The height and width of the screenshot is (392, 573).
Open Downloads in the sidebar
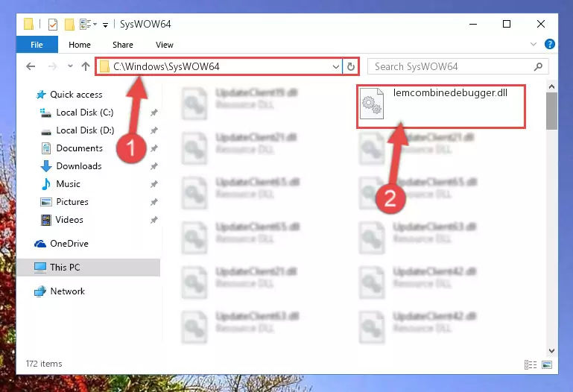71,166
